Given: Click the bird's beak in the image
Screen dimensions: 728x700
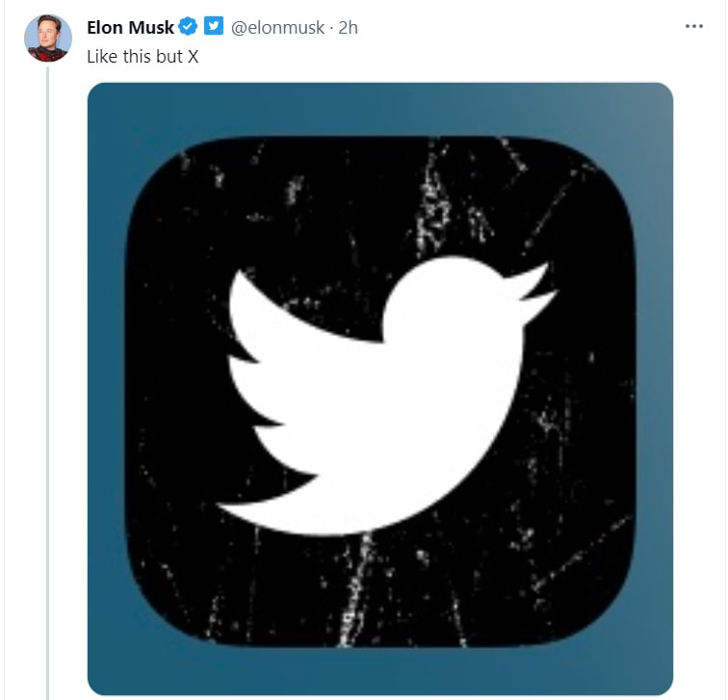Looking at the screenshot, I should tap(535, 289).
